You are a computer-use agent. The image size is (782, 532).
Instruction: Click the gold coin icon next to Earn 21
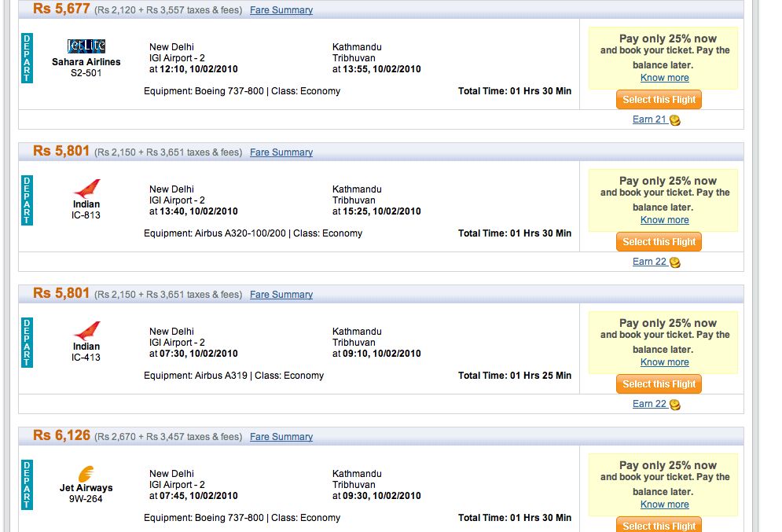click(675, 120)
